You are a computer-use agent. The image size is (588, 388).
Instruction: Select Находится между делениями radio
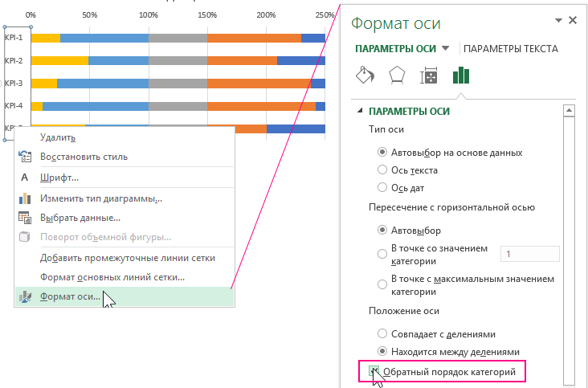point(382,351)
